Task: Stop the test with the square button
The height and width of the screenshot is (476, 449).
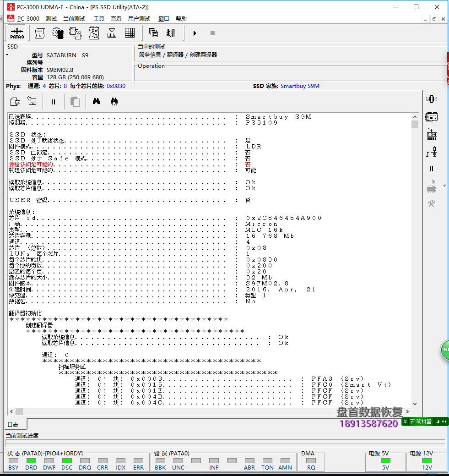Action: pyautogui.click(x=212, y=33)
